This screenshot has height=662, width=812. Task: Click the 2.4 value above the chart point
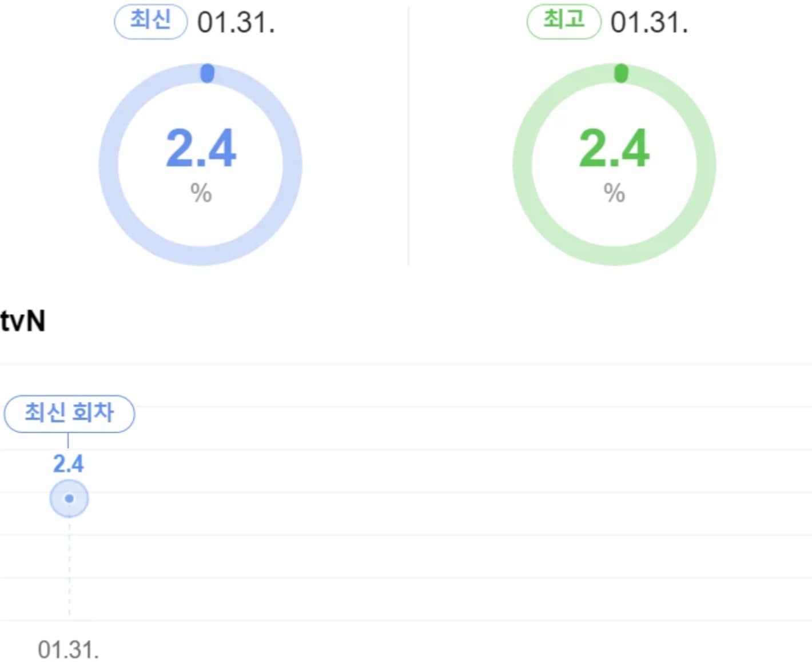click(x=68, y=464)
